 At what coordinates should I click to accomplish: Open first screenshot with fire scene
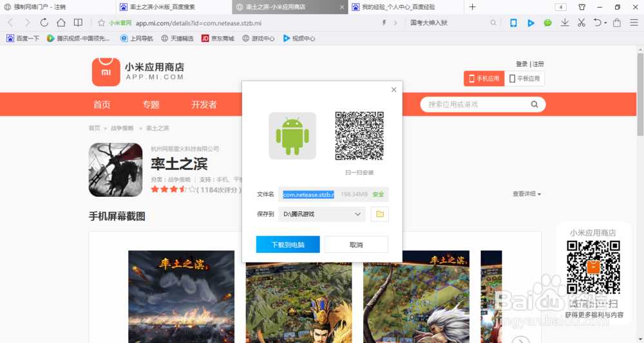point(181,297)
